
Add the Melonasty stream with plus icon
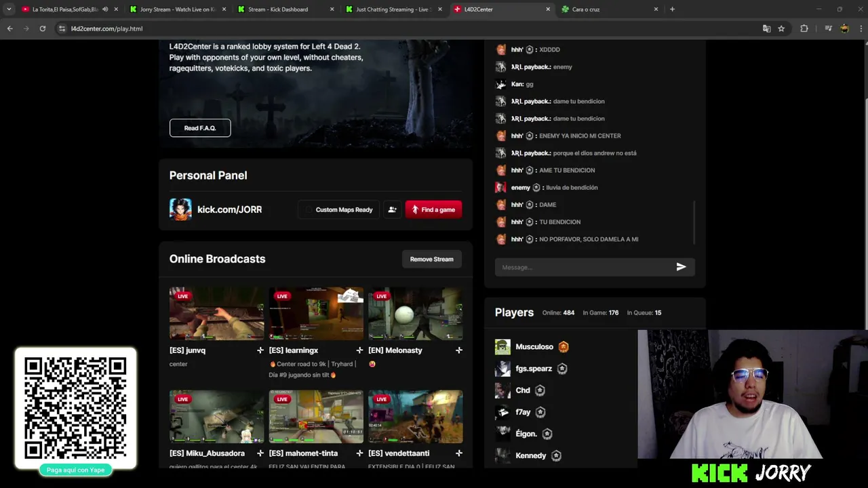459,350
